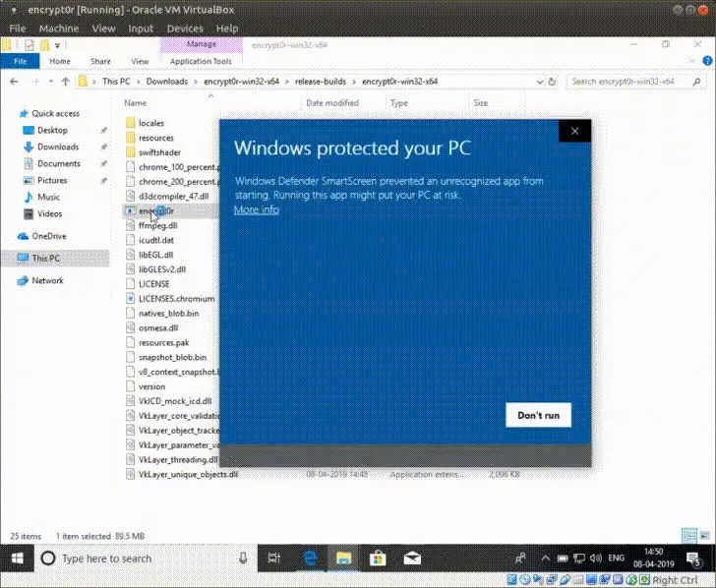Click Don't run in SmartScreen dialog
This screenshot has height=588, width=716.
pyautogui.click(x=538, y=415)
